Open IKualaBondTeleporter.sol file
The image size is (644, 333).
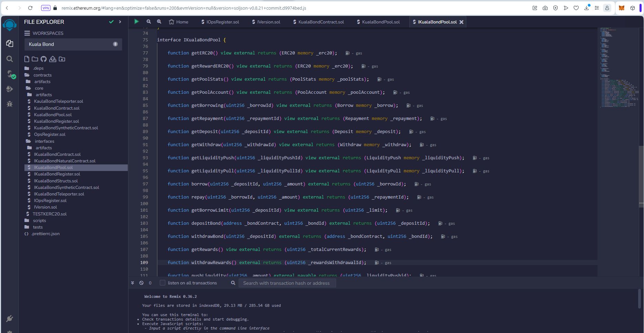[59, 194]
